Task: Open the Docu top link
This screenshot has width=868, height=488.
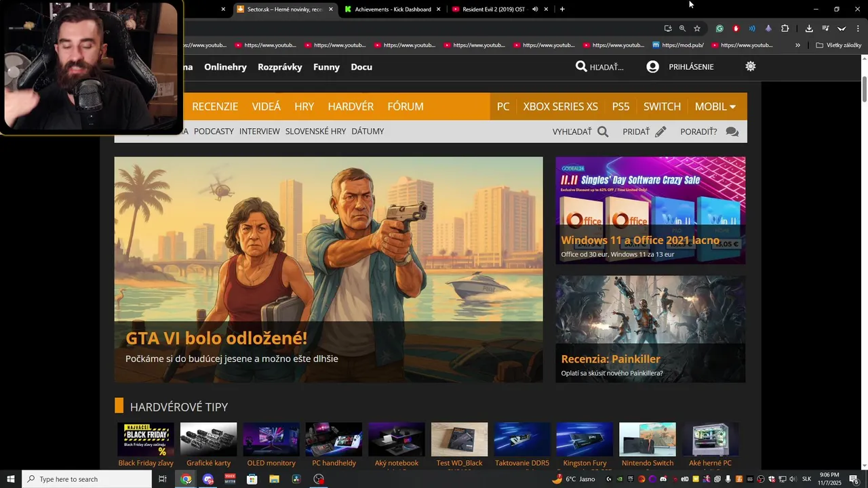Action: pyautogui.click(x=361, y=67)
